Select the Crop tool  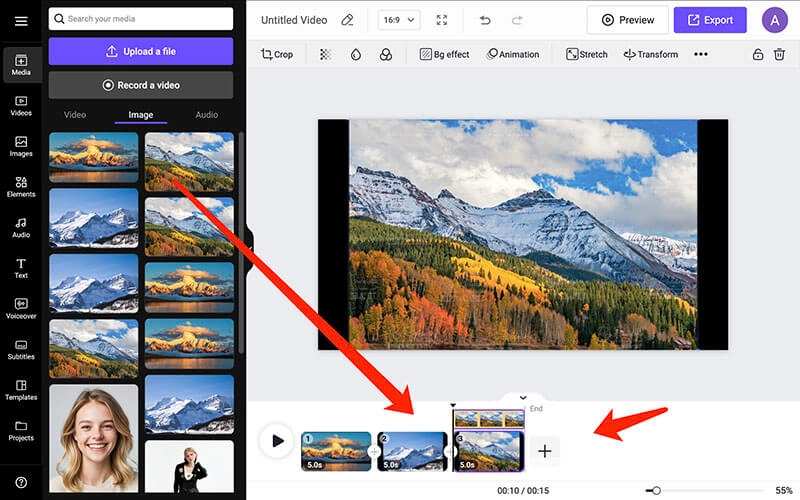[277, 54]
